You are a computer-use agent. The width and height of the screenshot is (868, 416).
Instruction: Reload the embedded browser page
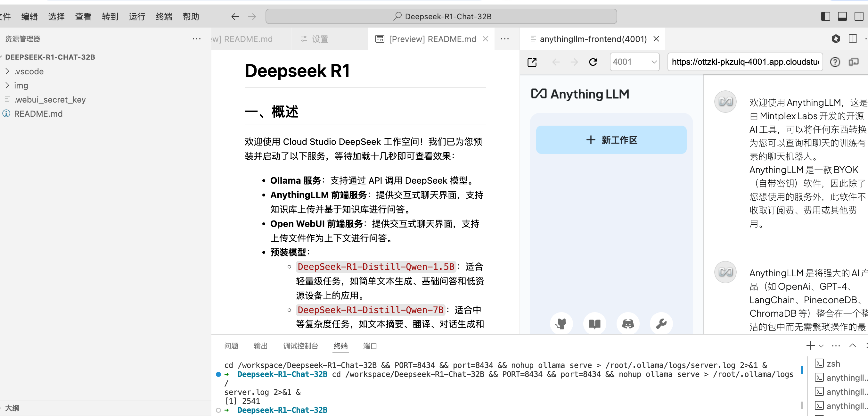593,62
